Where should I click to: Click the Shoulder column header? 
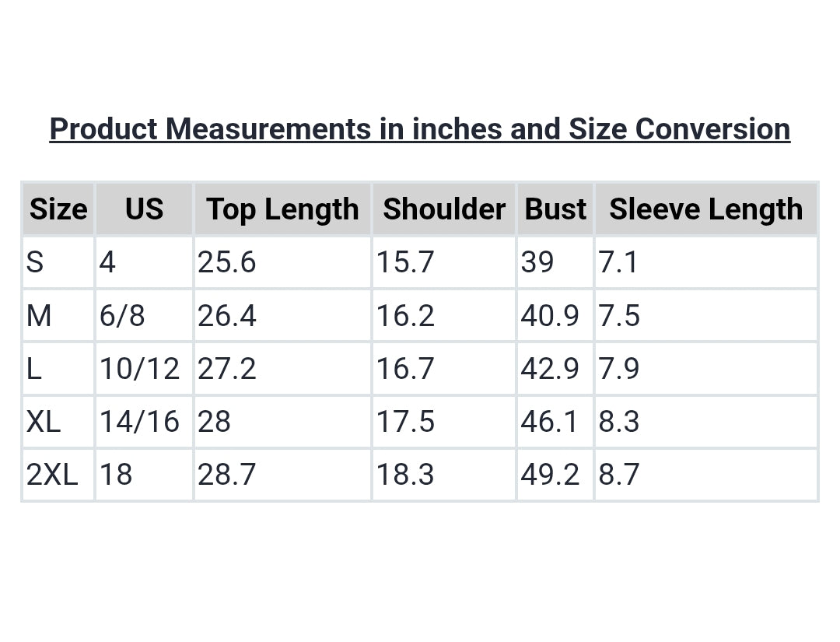(444, 209)
